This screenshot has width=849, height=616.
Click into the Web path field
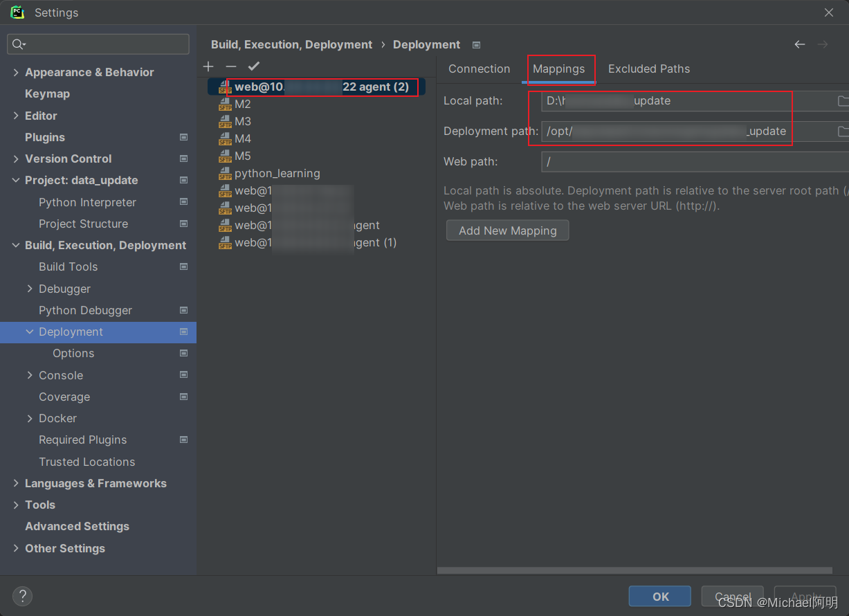coord(695,162)
